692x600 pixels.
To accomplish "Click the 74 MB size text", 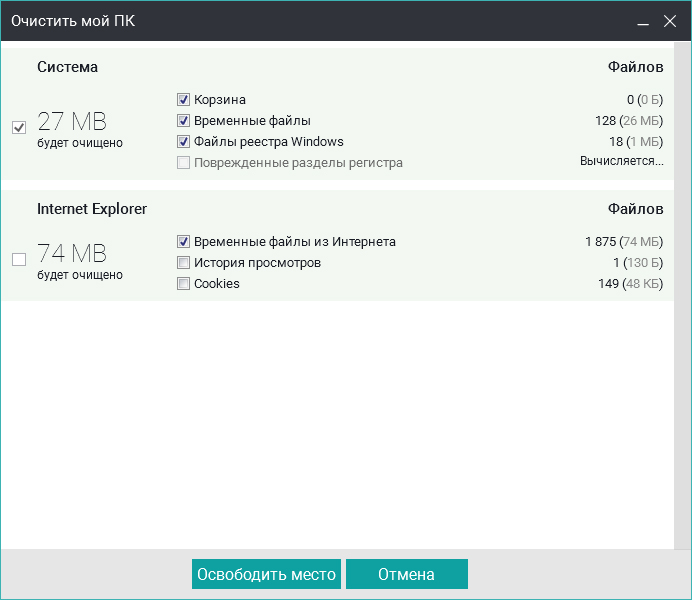I will [x=72, y=254].
